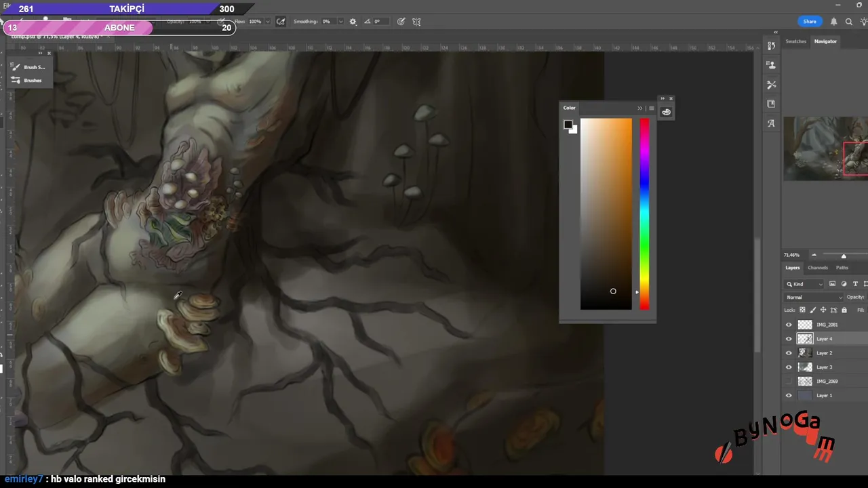Enable airbrush-style build-up effects
Screen dimensions: 868x488
click(281, 22)
